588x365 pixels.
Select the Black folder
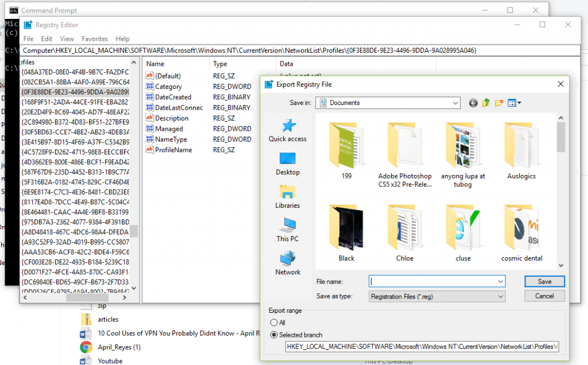point(346,233)
